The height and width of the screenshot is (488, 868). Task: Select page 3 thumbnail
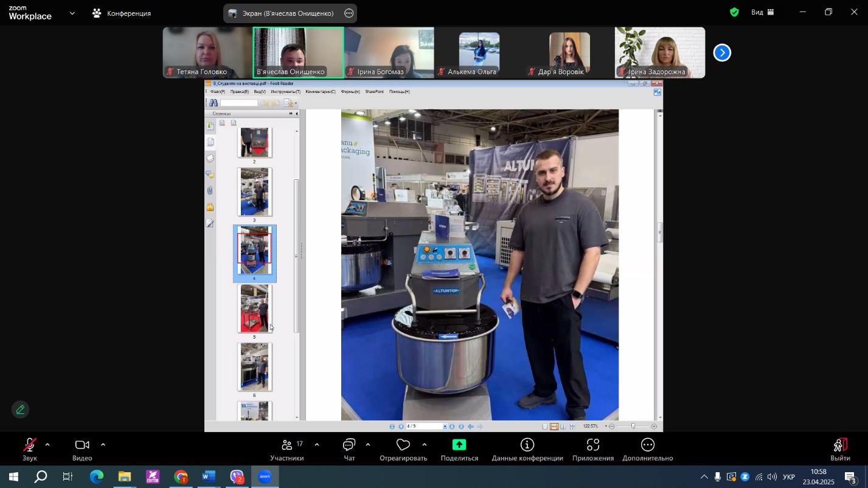tap(254, 192)
